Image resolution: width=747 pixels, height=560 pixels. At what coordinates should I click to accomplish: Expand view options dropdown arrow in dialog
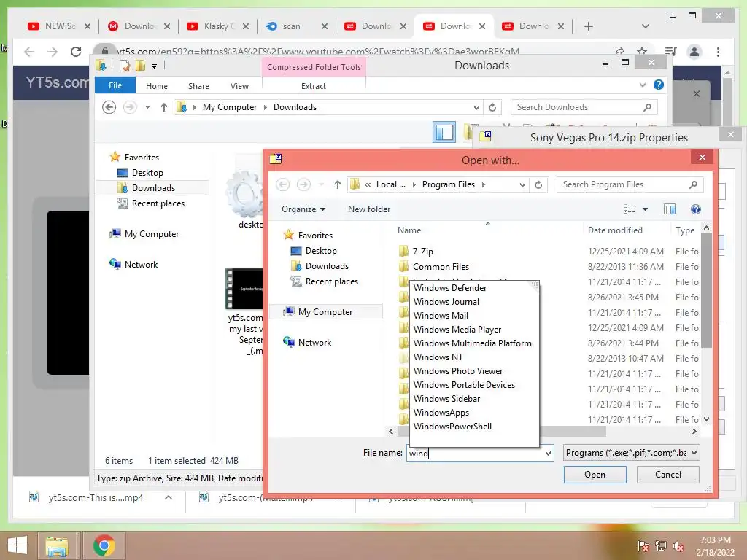coord(645,209)
